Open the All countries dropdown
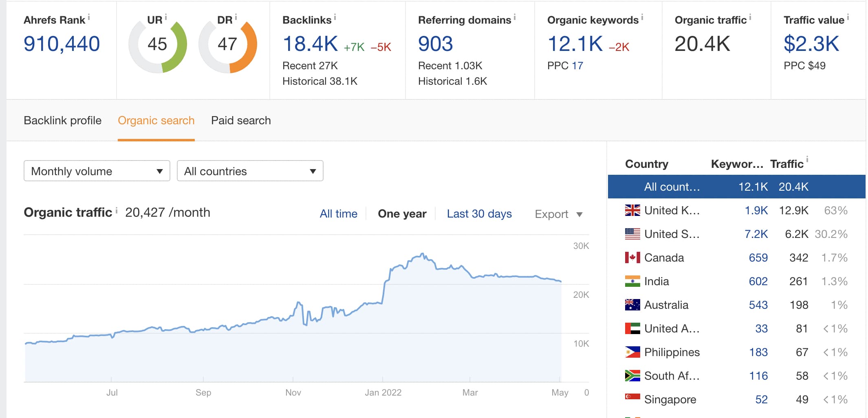The height and width of the screenshot is (418, 868). point(250,171)
